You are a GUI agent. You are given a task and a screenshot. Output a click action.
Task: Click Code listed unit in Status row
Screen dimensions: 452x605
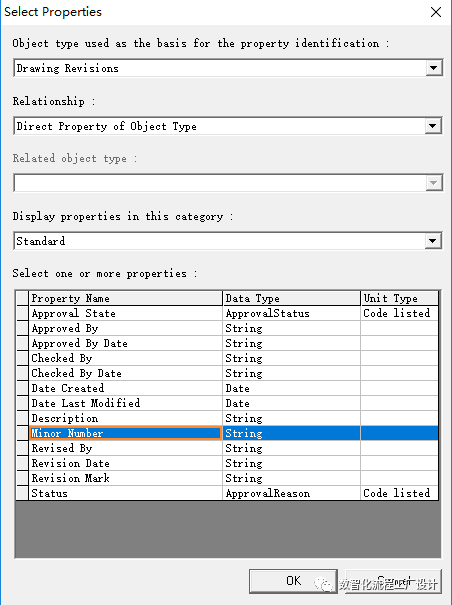coord(400,493)
